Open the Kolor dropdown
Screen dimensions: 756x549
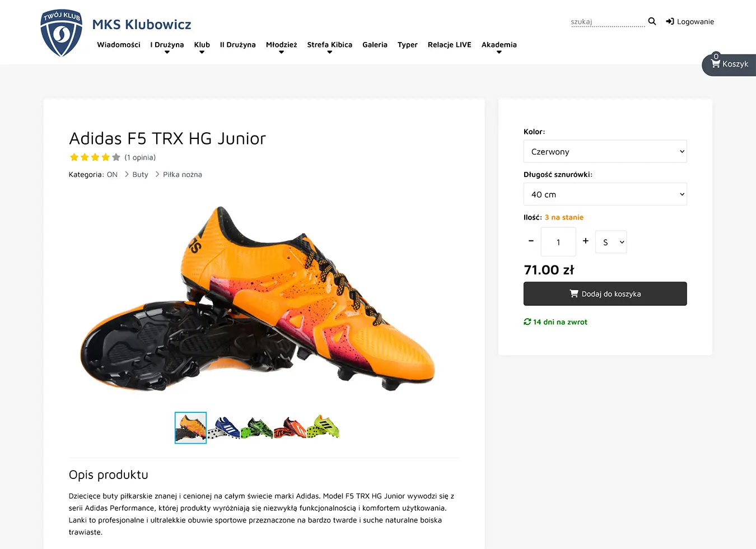[x=605, y=152]
